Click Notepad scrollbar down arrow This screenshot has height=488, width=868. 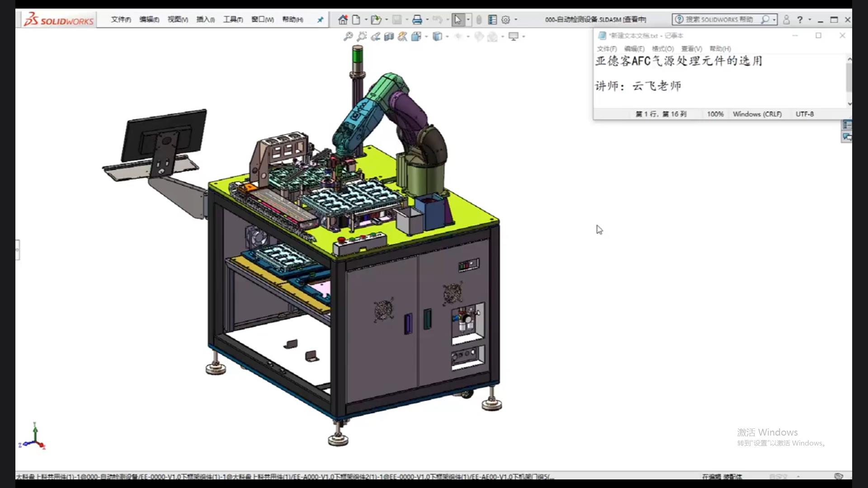click(x=849, y=103)
